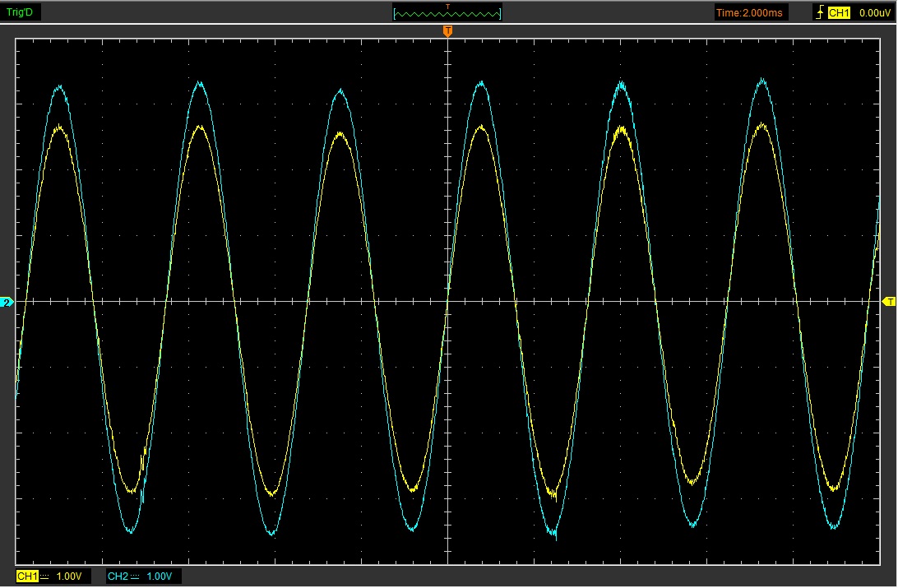
Task: Select the cyan channel 2 ground marker
Action: pyautogui.click(x=7, y=303)
